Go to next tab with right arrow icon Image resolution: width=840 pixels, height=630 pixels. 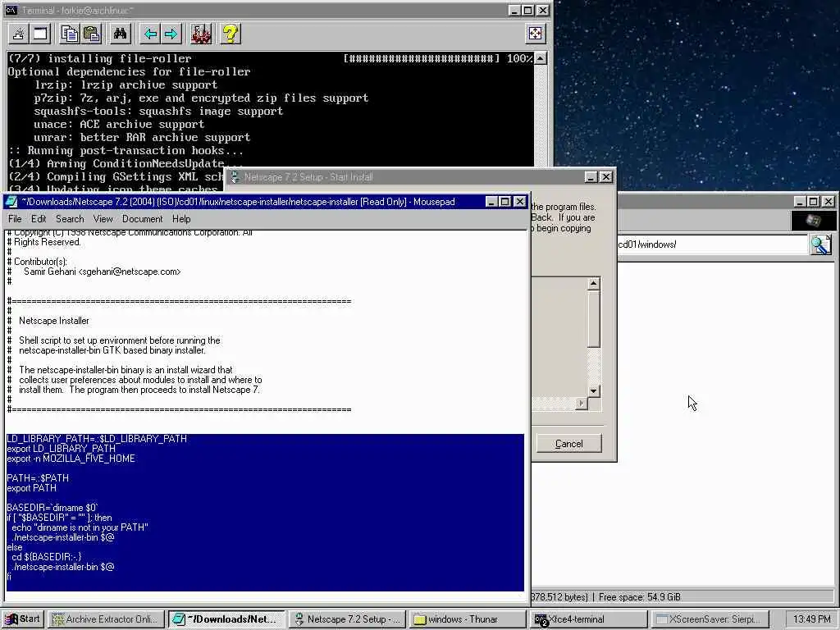(171, 34)
